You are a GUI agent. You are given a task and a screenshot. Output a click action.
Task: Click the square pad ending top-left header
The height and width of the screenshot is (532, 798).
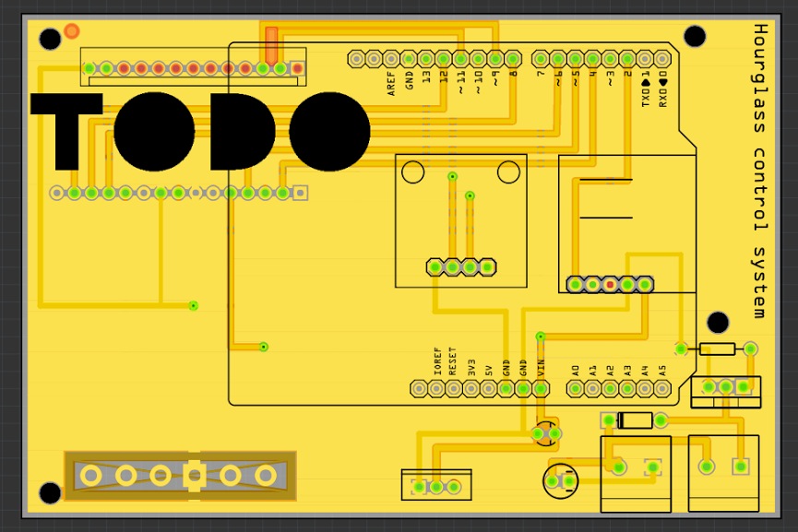click(x=297, y=68)
